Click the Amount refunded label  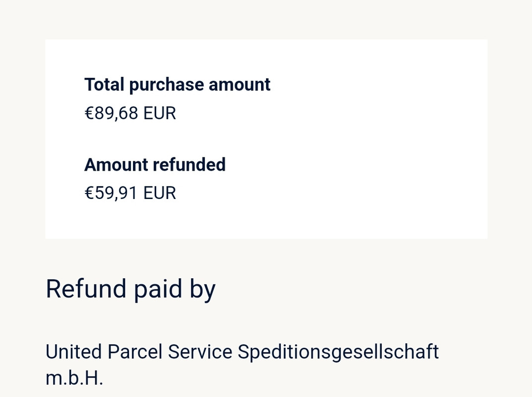(x=155, y=165)
